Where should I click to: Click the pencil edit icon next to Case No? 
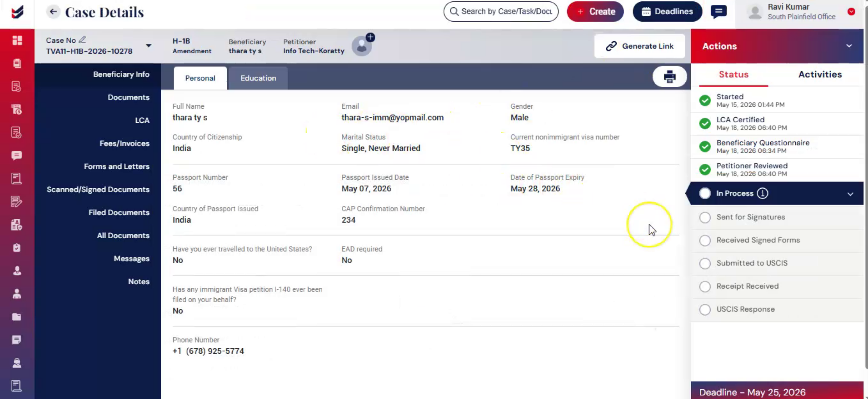pyautogui.click(x=82, y=39)
